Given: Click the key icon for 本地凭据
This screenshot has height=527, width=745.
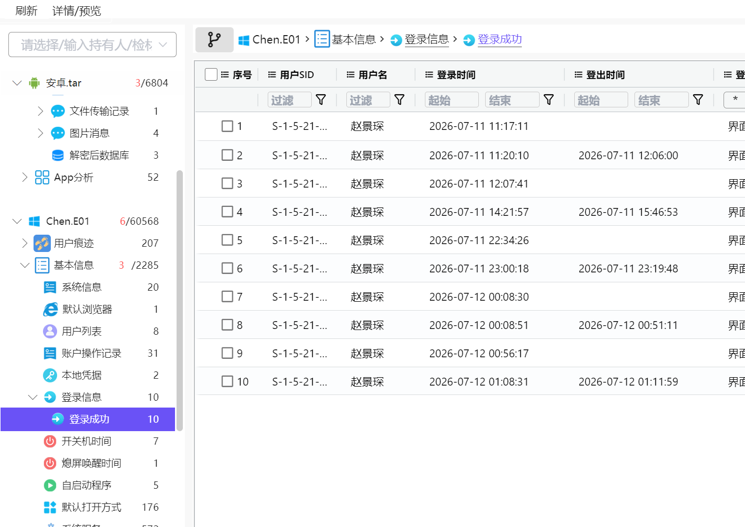Looking at the screenshot, I should [x=50, y=375].
